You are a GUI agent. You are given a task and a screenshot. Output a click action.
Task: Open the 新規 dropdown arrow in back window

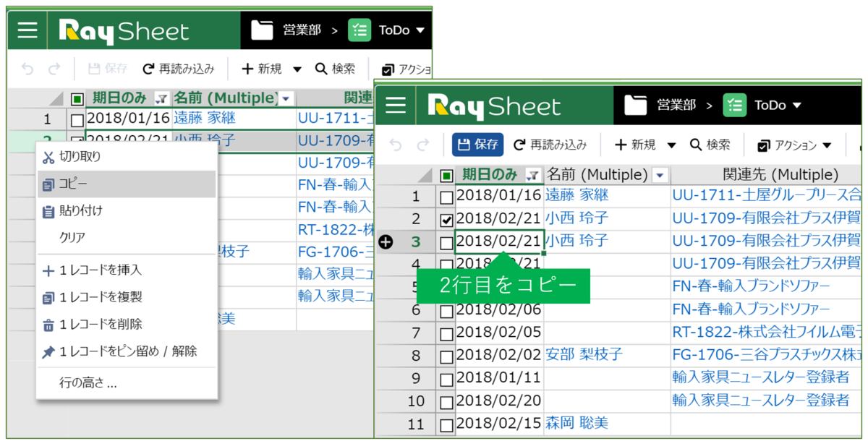pos(297,69)
